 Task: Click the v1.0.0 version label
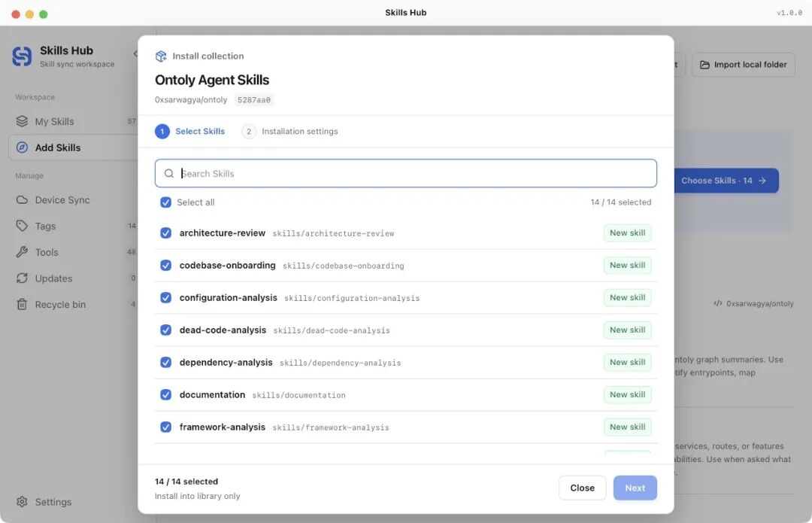point(789,13)
